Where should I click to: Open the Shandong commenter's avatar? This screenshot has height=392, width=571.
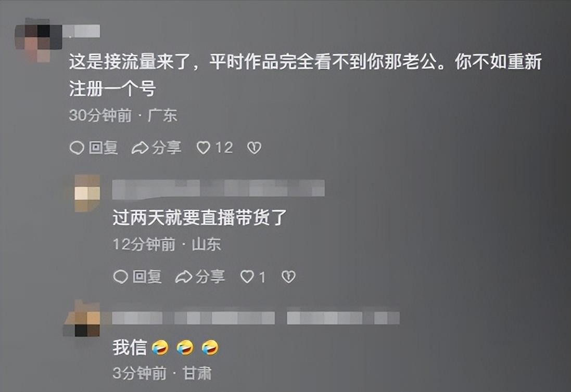[x=87, y=193]
